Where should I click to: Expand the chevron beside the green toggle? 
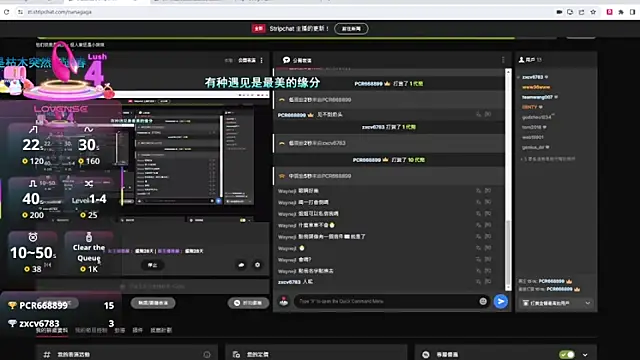tap(585, 355)
